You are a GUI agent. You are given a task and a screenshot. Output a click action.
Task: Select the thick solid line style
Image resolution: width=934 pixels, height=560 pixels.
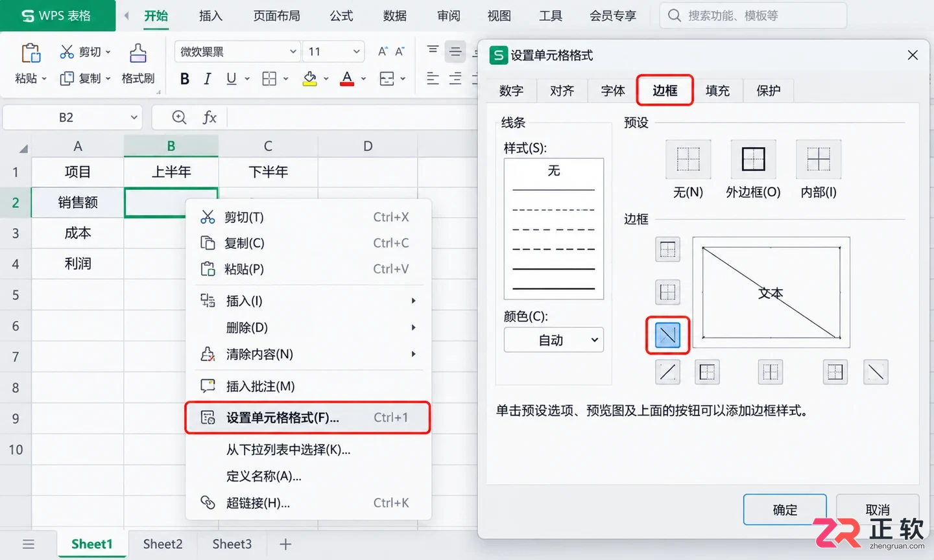click(x=554, y=288)
